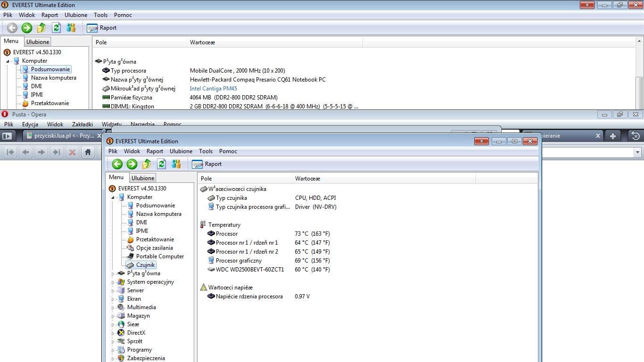Expand Ekran tree node
The height and width of the screenshot is (362, 644).
point(113,299)
